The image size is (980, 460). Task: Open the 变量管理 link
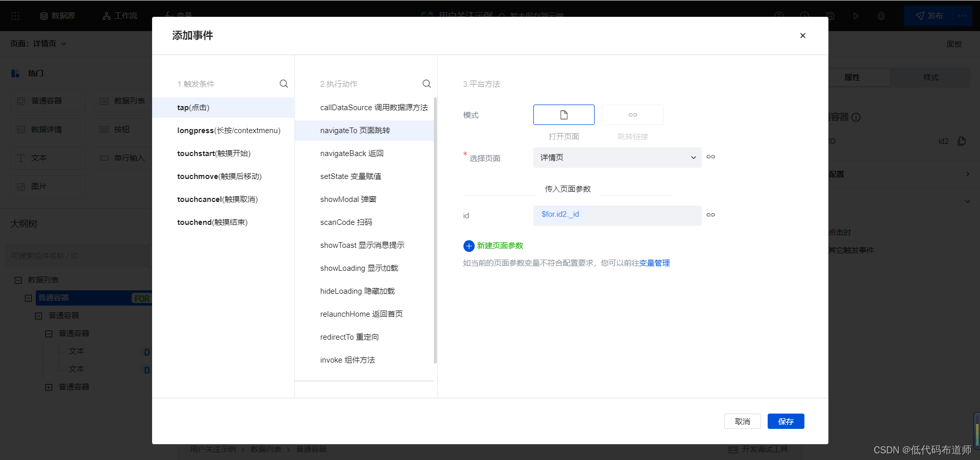654,263
